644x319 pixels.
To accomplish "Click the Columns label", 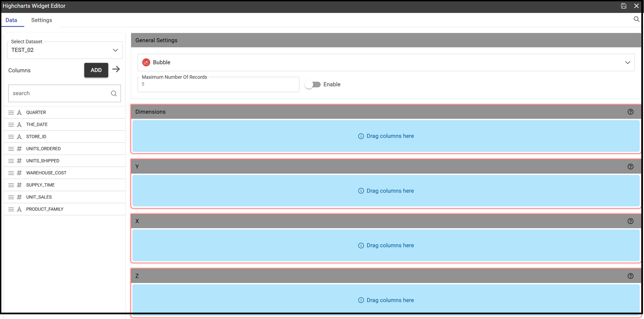I will (x=20, y=71).
